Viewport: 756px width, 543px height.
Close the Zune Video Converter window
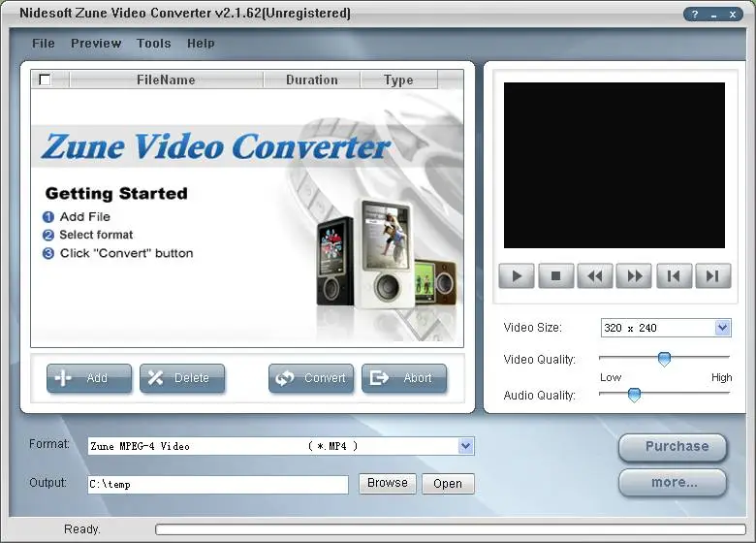(733, 15)
